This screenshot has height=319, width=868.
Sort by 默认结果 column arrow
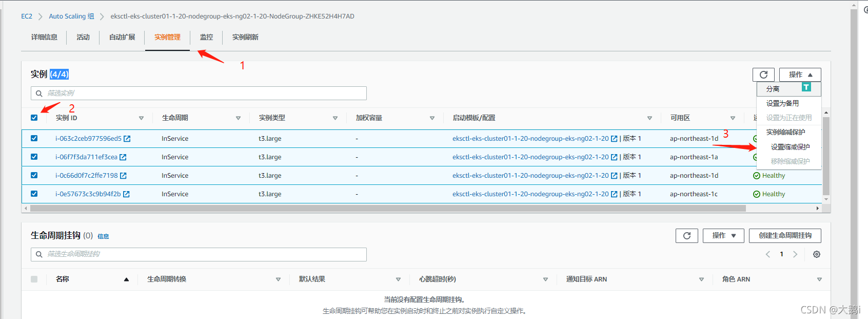398,279
